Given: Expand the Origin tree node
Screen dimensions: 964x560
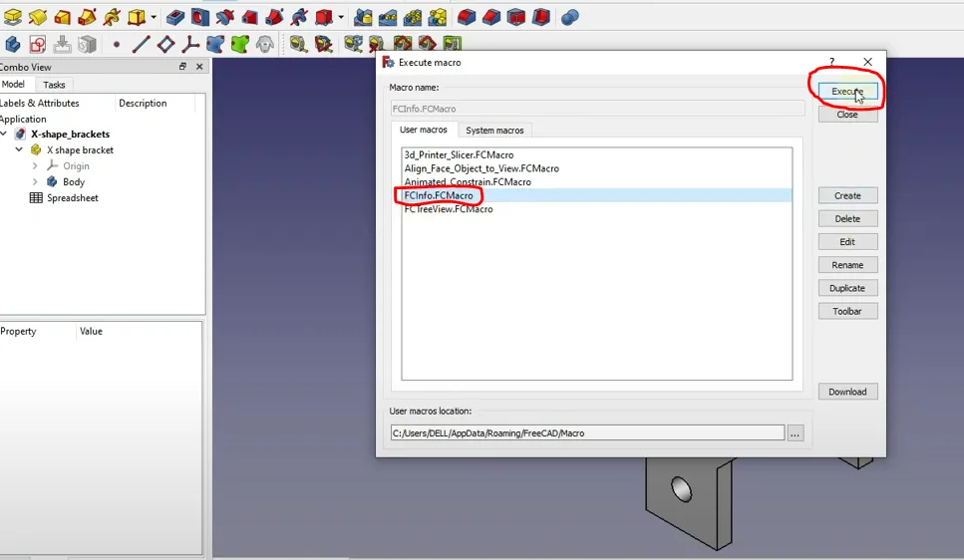Looking at the screenshot, I should click(x=35, y=166).
